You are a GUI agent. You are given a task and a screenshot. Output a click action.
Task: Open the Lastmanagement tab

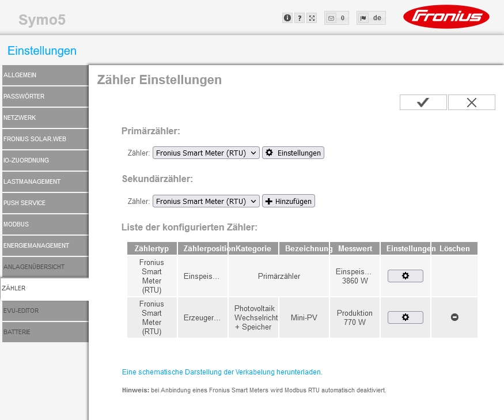(46, 181)
